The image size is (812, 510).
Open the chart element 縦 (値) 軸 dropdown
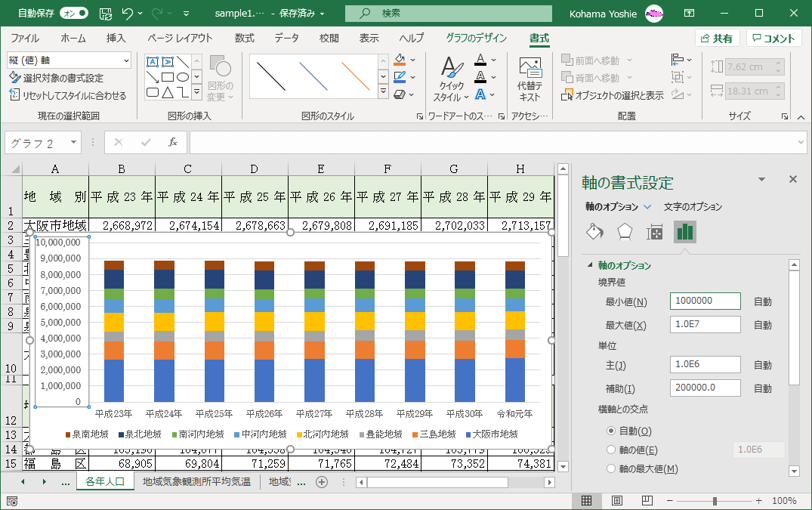point(125,60)
